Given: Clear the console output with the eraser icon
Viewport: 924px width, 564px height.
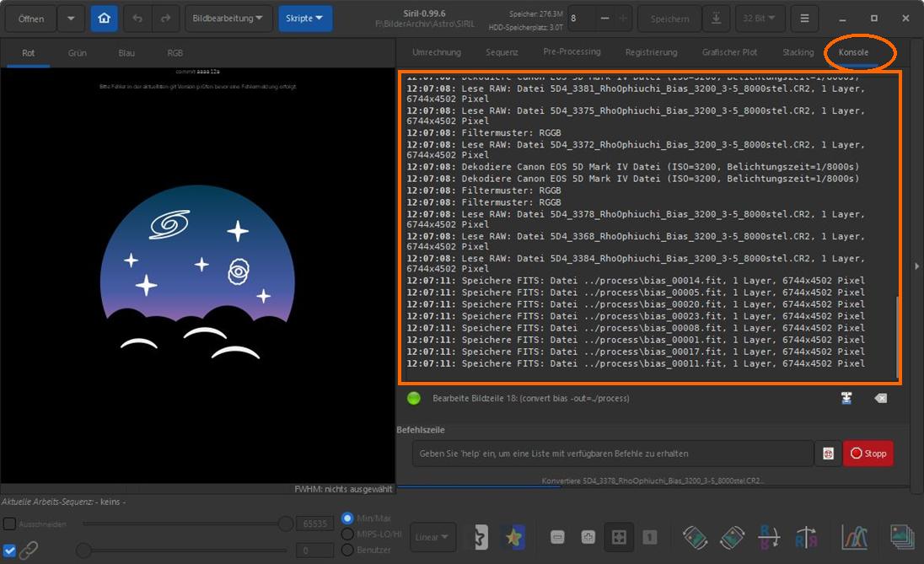Looking at the screenshot, I should click(880, 398).
